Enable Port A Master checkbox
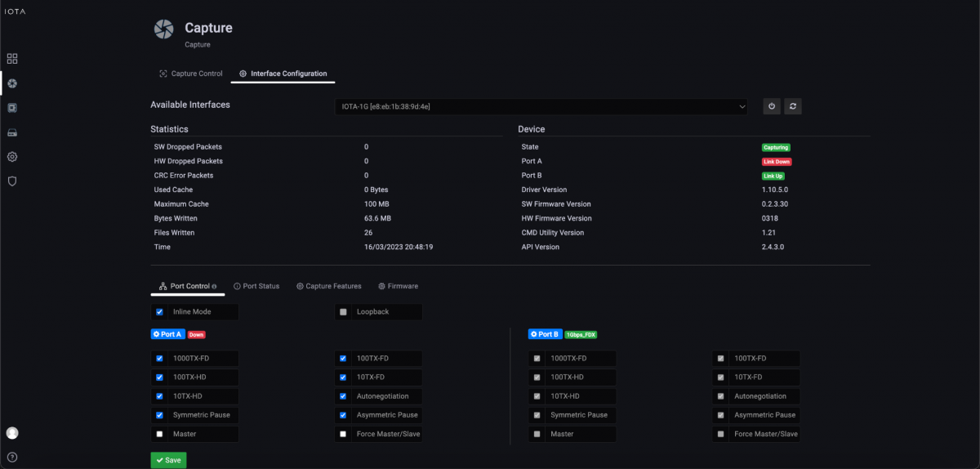This screenshot has width=980, height=469. pyautogui.click(x=160, y=434)
